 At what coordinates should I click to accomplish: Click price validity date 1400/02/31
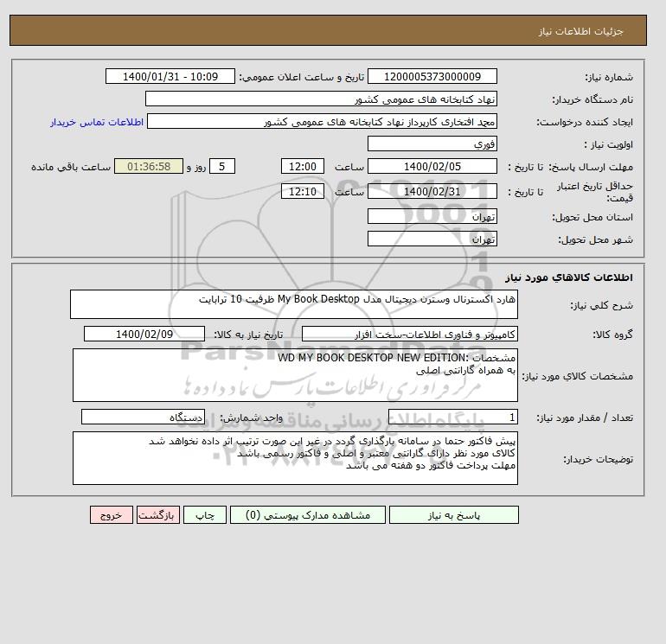click(432, 191)
